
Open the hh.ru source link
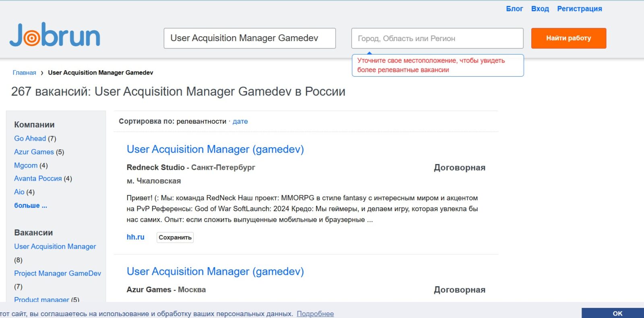coord(135,237)
